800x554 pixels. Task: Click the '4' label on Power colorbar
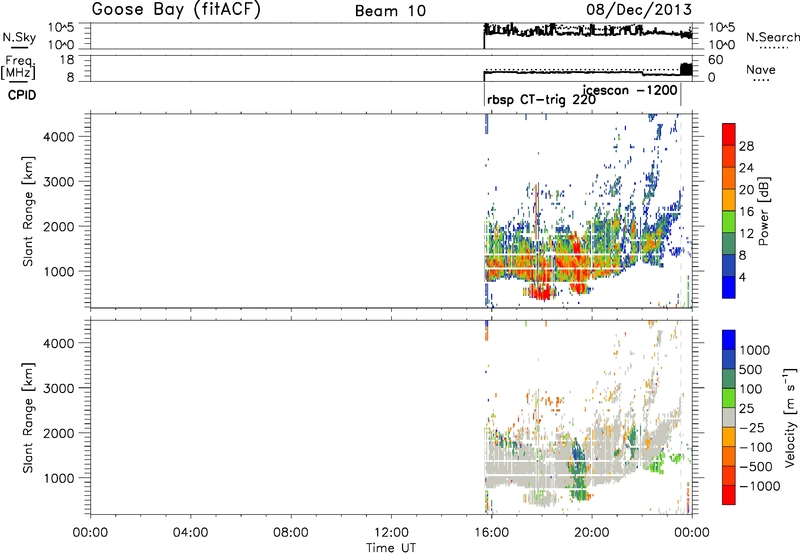tap(742, 278)
